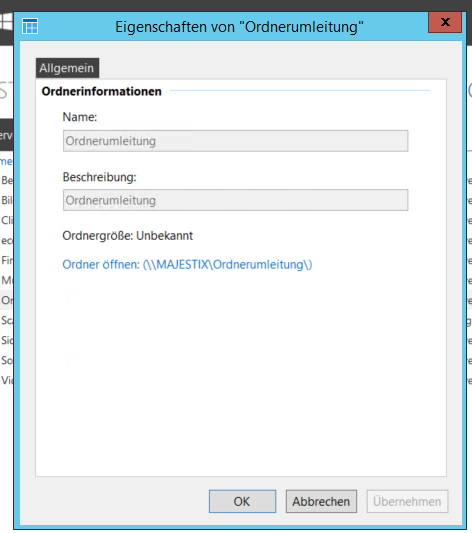Select the highlighted "Or" row behind dialog
The width and height of the screenshot is (472, 533).
[x=6, y=300]
